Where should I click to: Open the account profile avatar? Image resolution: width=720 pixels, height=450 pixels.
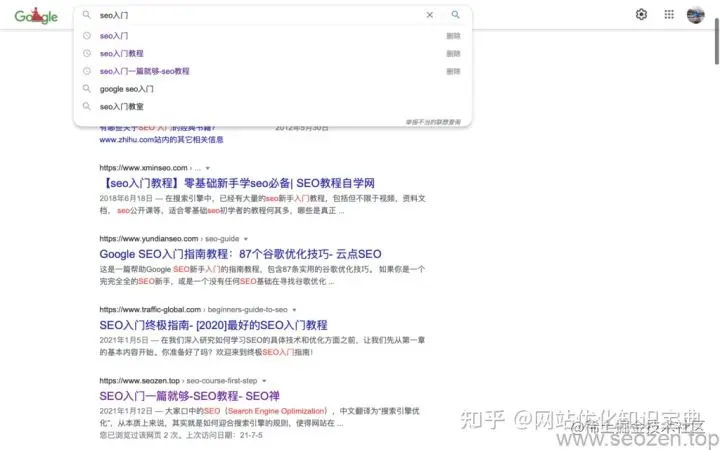coord(695,15)
